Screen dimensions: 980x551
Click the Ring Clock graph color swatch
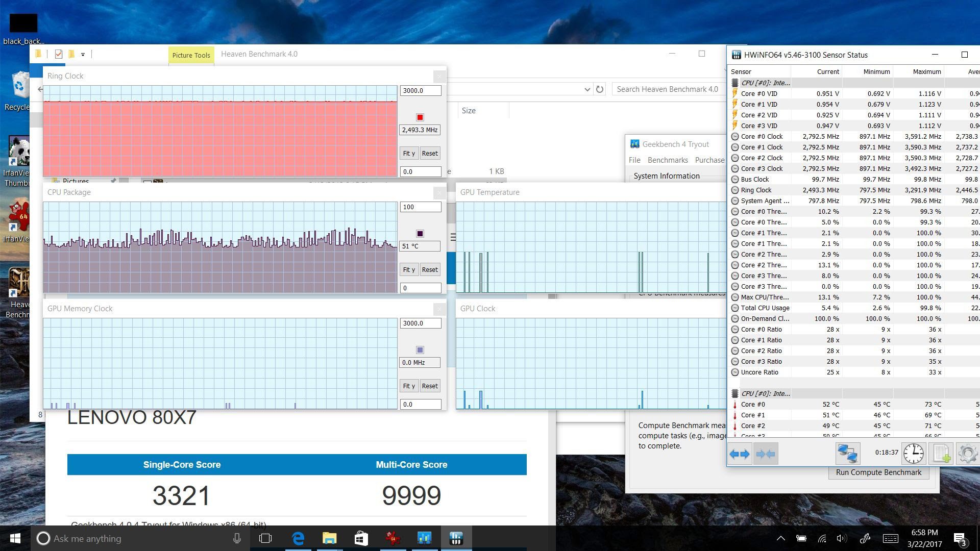click(x=420, y=117)
